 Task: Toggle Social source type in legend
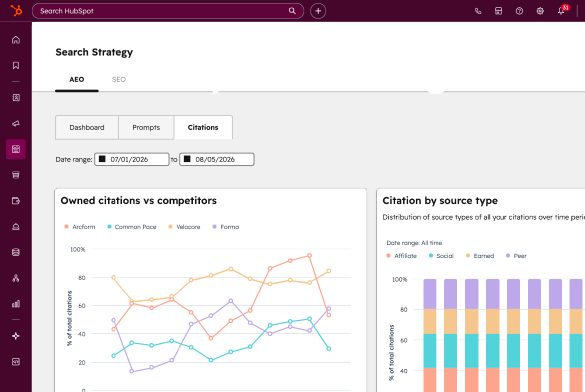coord(441,256)
